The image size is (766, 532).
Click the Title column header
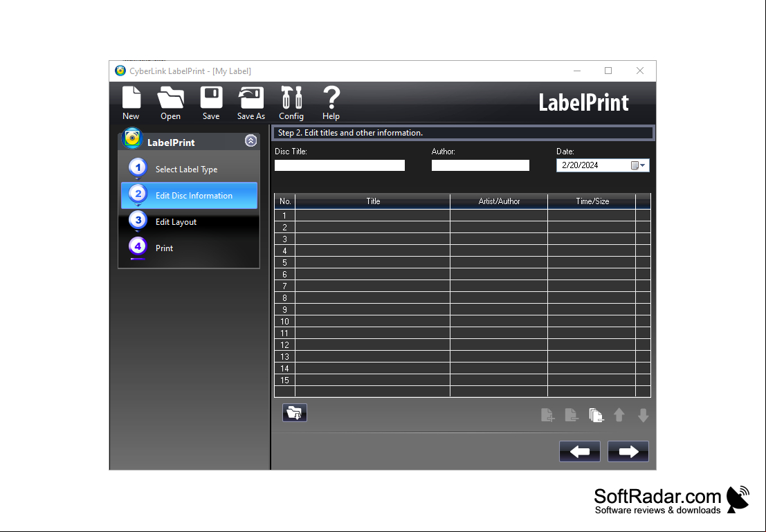click(373, 201)
